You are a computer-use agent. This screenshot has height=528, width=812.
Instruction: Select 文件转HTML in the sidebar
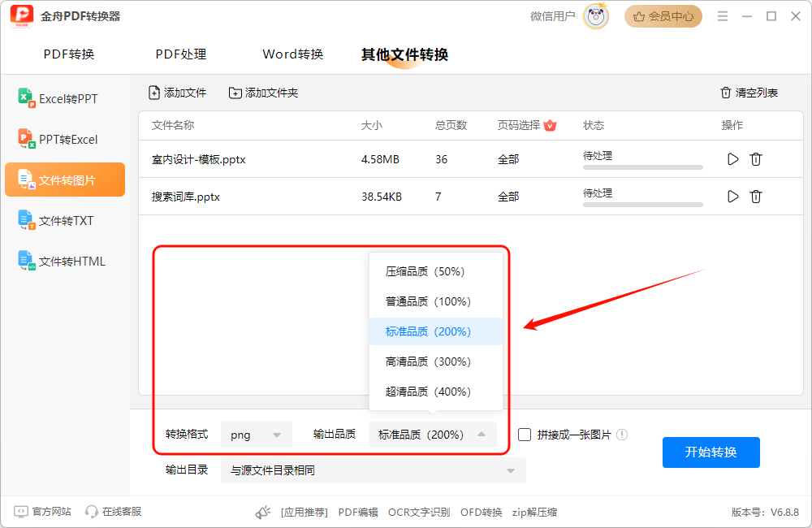65,261
